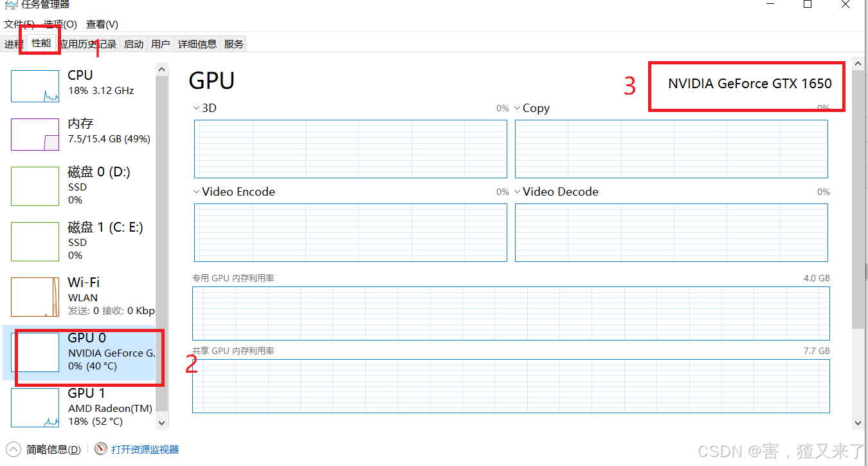The width and height of the screenshot is (868, 466).
Task: Select the Wi-Fi activity graph icon
Action: tap(35, 297)
